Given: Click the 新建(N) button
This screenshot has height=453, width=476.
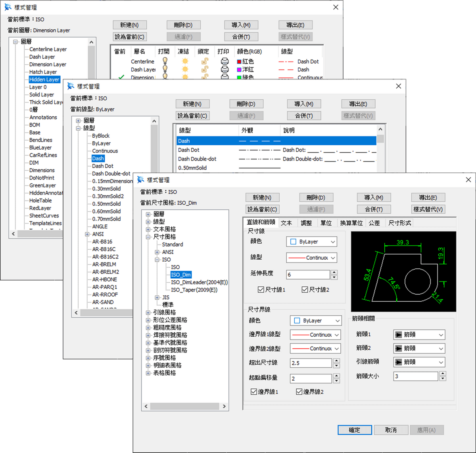Looking at the screenshot, I should click(x=261, y=197).
